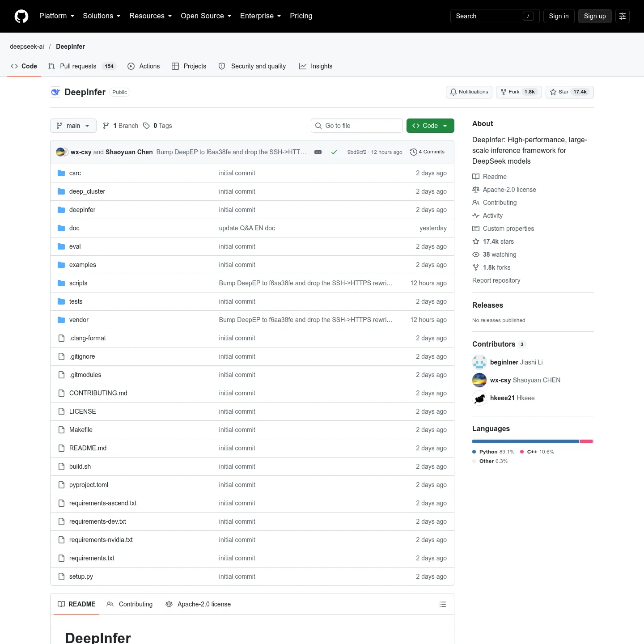Expand the green Code dropdown button

(x=430, y=126)
